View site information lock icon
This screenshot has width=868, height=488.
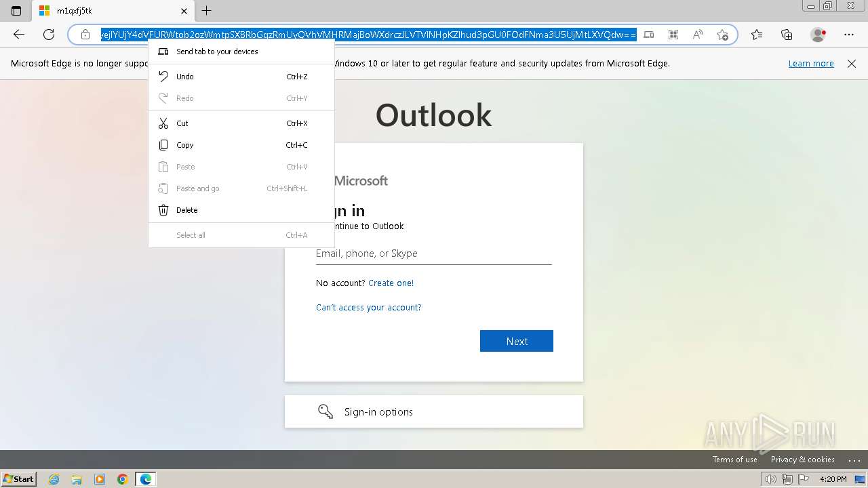tap(85, 35)
